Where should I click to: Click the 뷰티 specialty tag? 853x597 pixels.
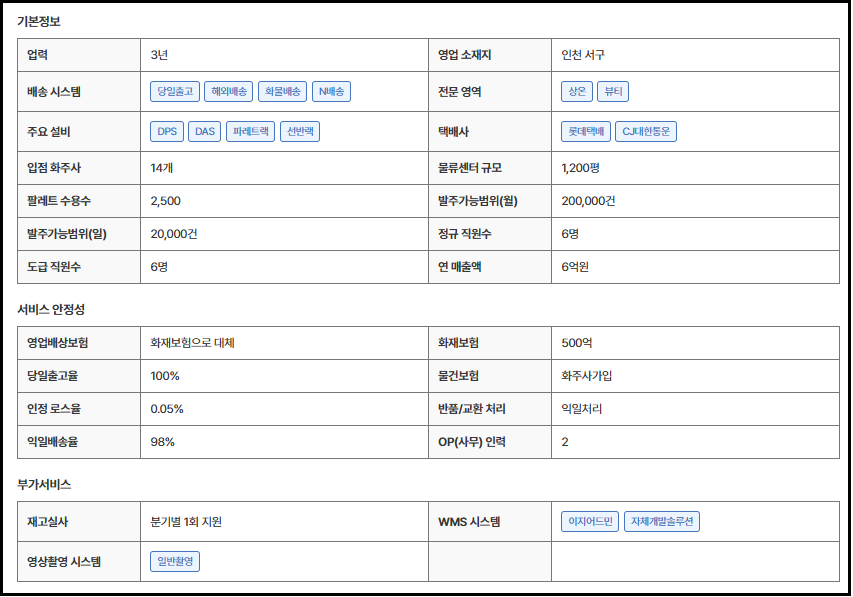click(x=613, y=92)
